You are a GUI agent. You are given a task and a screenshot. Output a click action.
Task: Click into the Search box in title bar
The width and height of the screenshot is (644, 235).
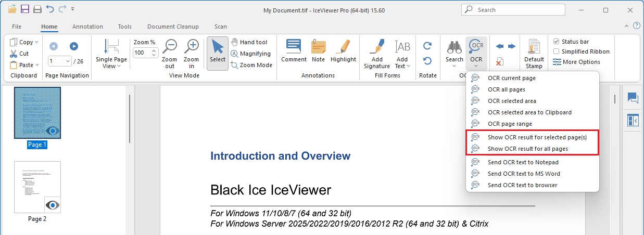513,9
